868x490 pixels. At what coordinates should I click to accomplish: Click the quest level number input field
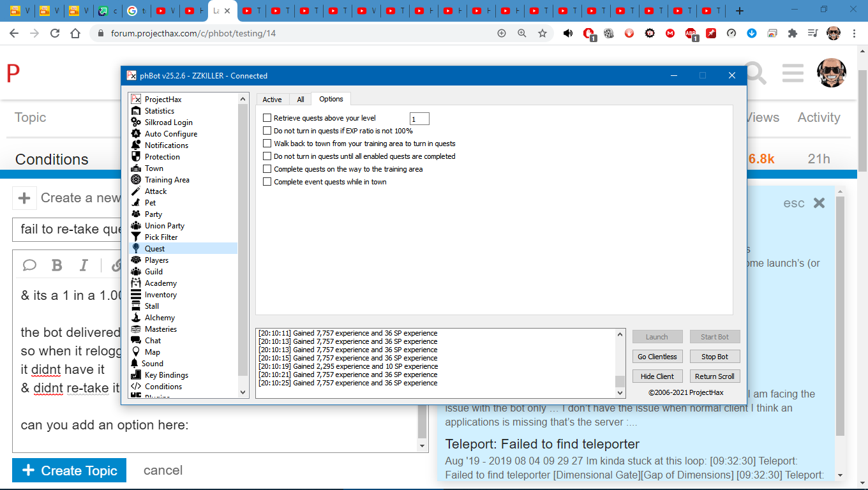[x=419, y=119]
